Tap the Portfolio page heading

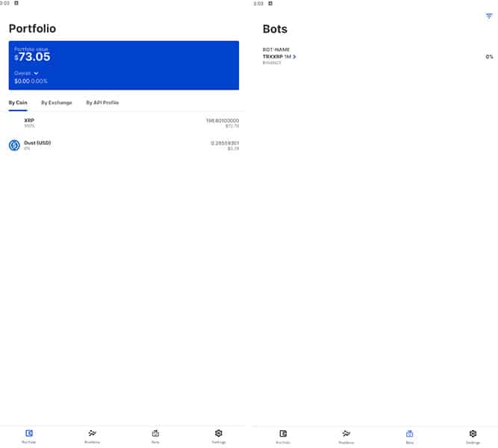(32, 28)
